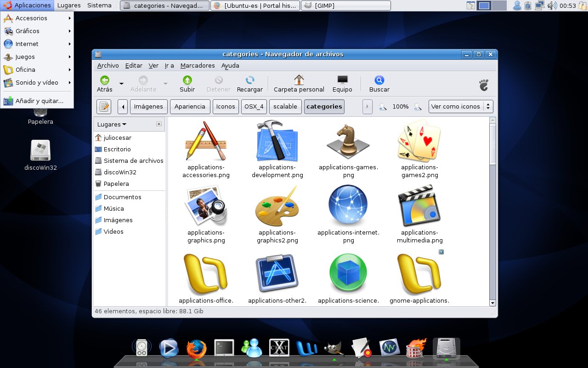Click the Recargar reload icon

pyautogui.click(x=250, y=80)
